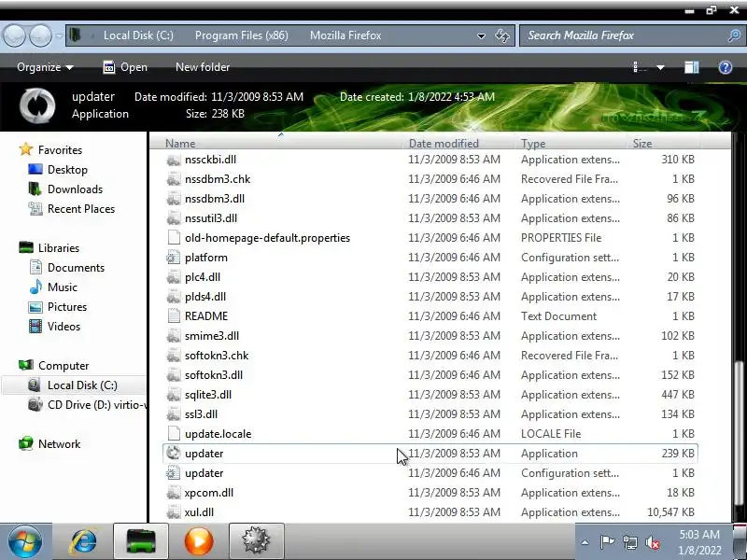
Task: Select the nssdbm3.dll file icon
Action: tap(174, 199)
